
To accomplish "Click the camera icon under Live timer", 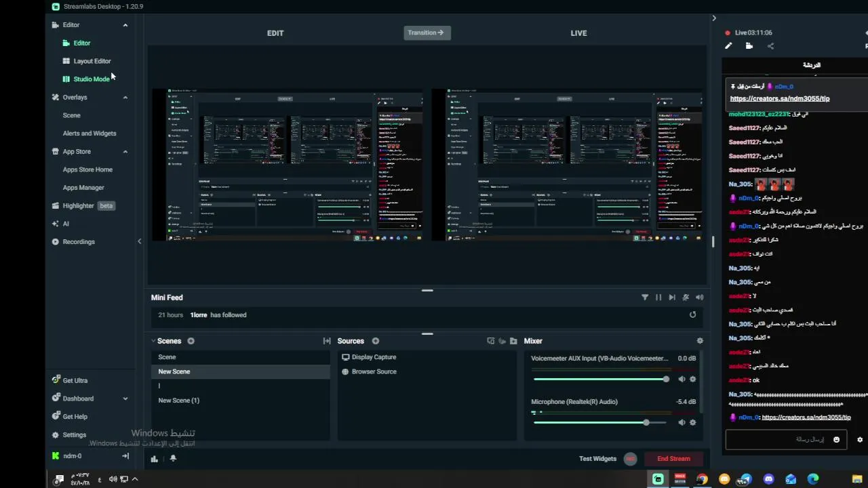I will click(749, 46).
